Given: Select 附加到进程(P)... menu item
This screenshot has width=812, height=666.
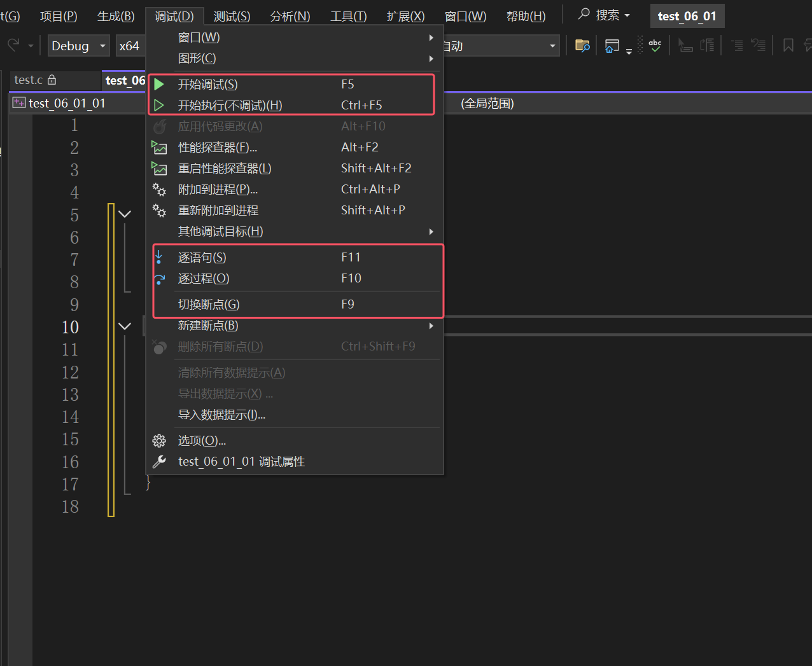Looking at the screenshot, I should [x=295, y=190].
